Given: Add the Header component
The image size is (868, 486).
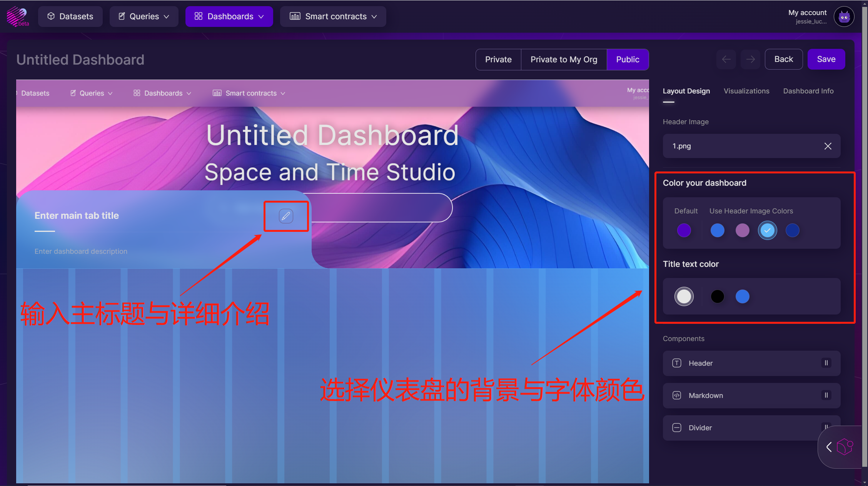Looking at the screenshot, I should 751,363.
